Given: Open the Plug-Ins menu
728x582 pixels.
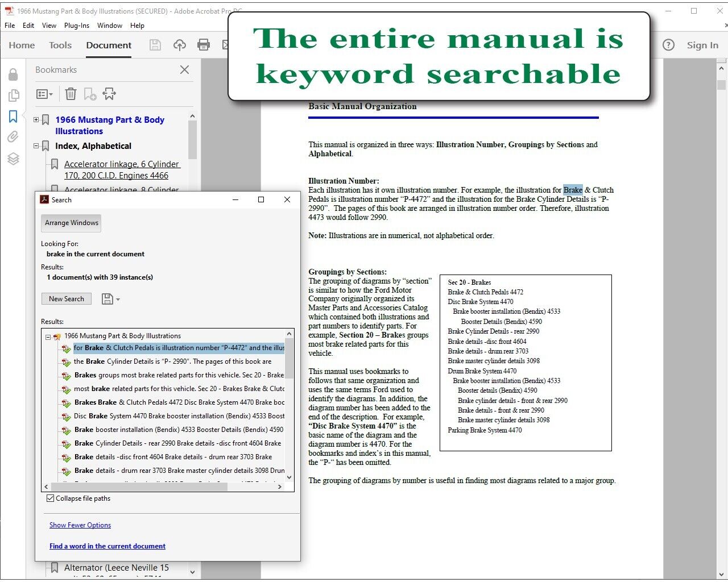Looking at the screenshot, I should [77, 26].
